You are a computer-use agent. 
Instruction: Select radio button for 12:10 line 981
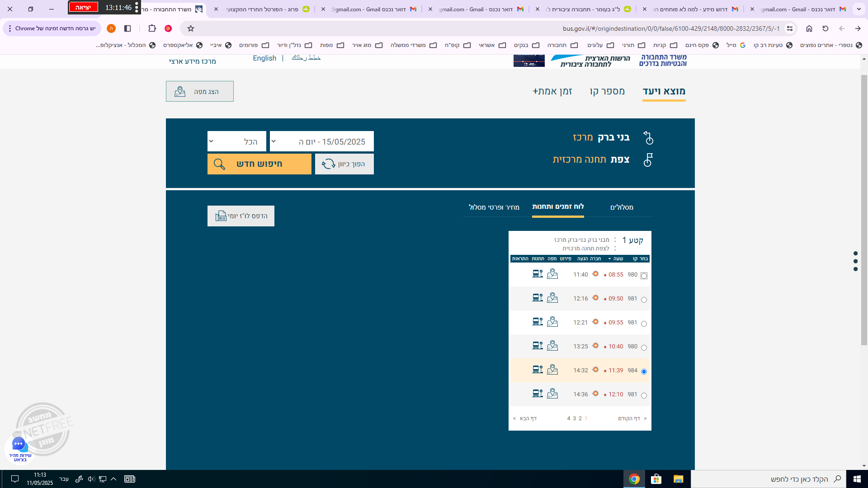(x=644, y=395)
